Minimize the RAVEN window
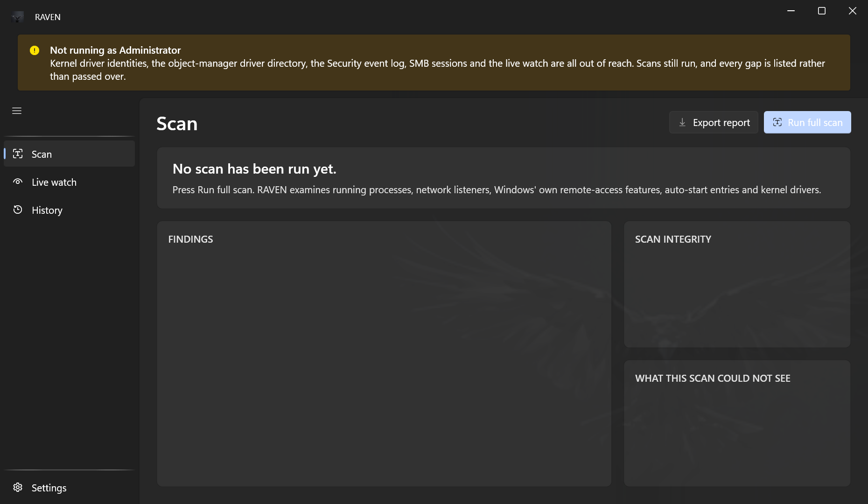Screen dimensions: 868x504 (791, 11)
